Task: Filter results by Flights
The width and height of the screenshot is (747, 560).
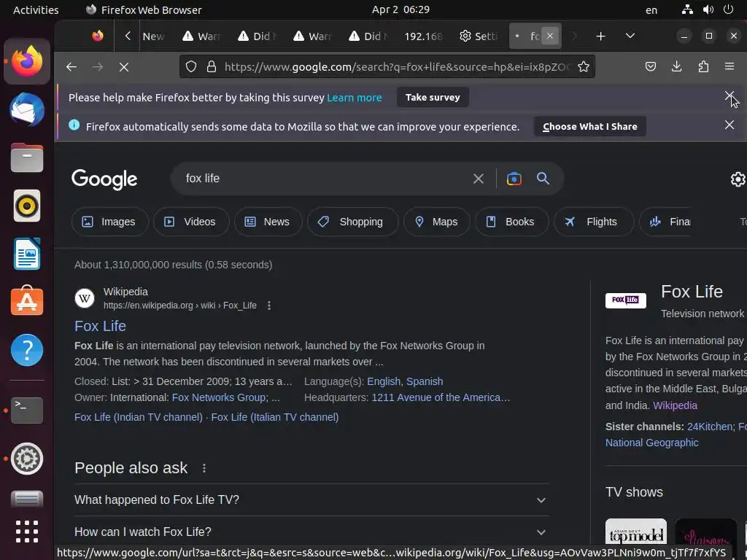Action: point(594,222)
